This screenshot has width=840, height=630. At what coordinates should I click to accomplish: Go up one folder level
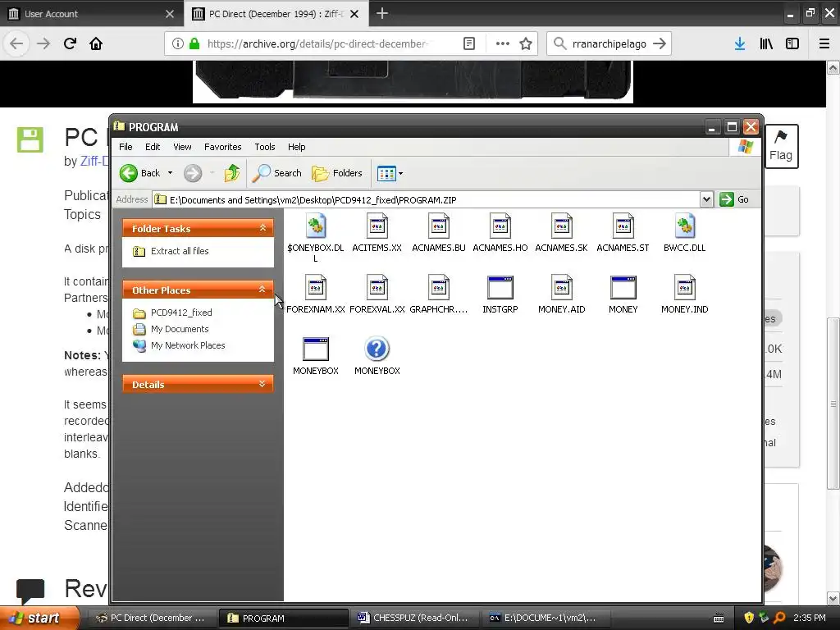[232, 173]
